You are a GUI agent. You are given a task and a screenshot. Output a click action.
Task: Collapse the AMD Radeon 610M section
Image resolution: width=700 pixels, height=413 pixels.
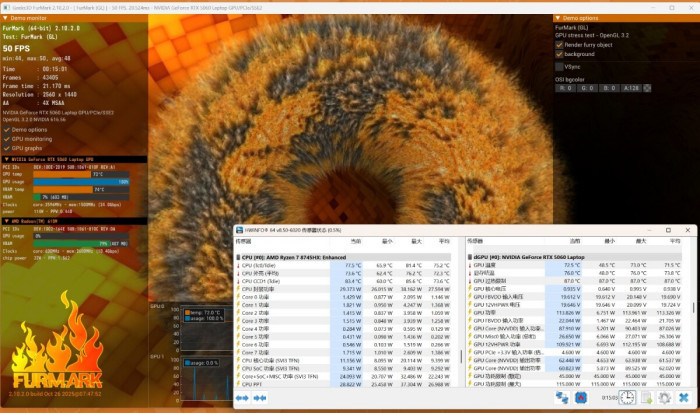(x=6, y=221)
